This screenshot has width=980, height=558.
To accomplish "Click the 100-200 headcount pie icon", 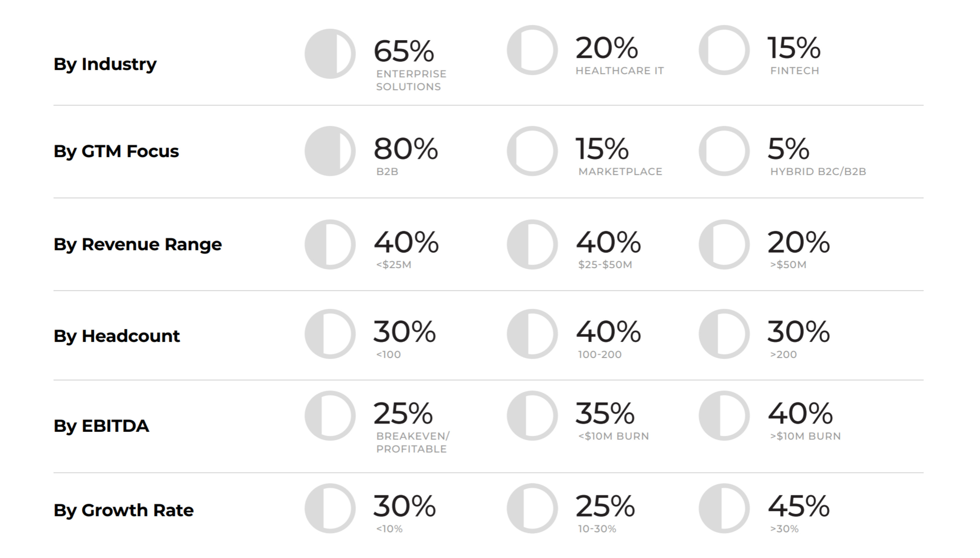I will click(532, 334).
